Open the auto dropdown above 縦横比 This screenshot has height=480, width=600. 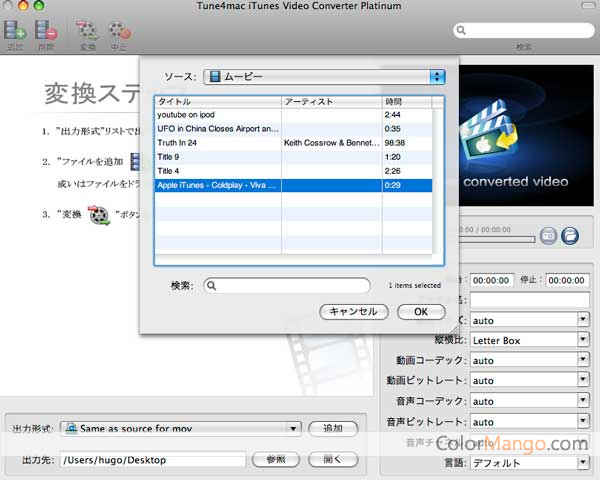click(529, 320)
